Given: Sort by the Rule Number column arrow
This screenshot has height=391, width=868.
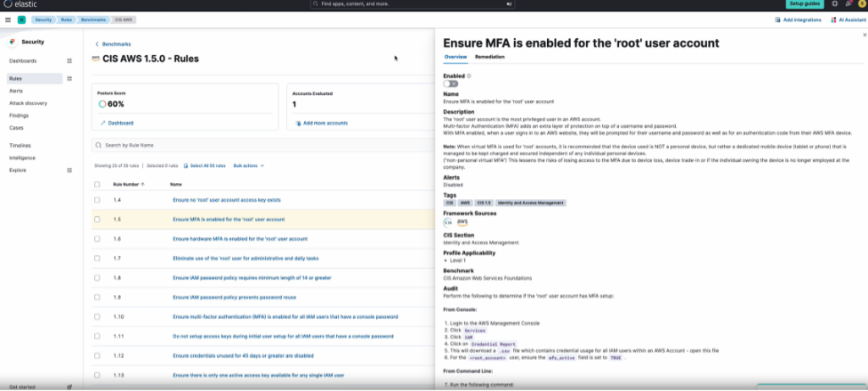Looking at the screenshot, I should 143,184.
